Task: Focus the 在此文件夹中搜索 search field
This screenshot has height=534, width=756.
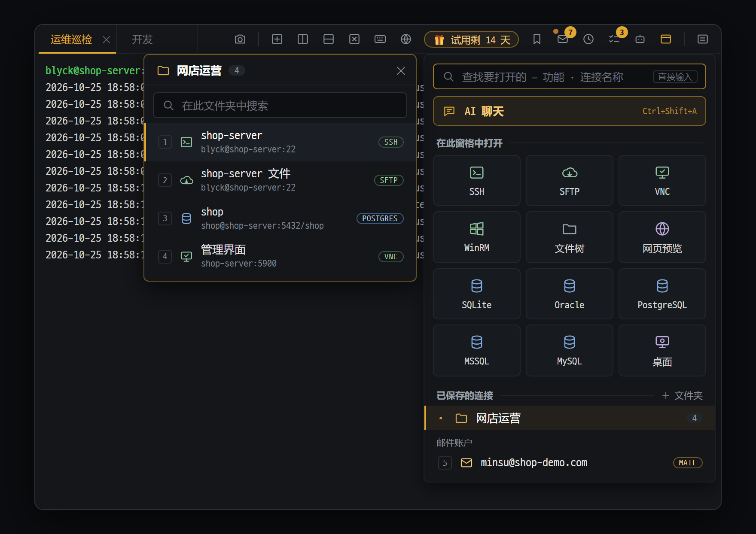Action: tap(280, 106)
